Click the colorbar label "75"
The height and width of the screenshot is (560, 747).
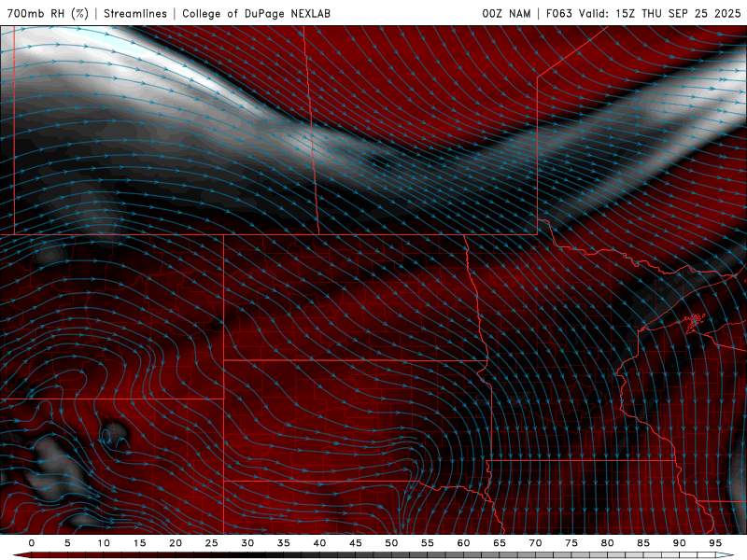coord(571,543)
